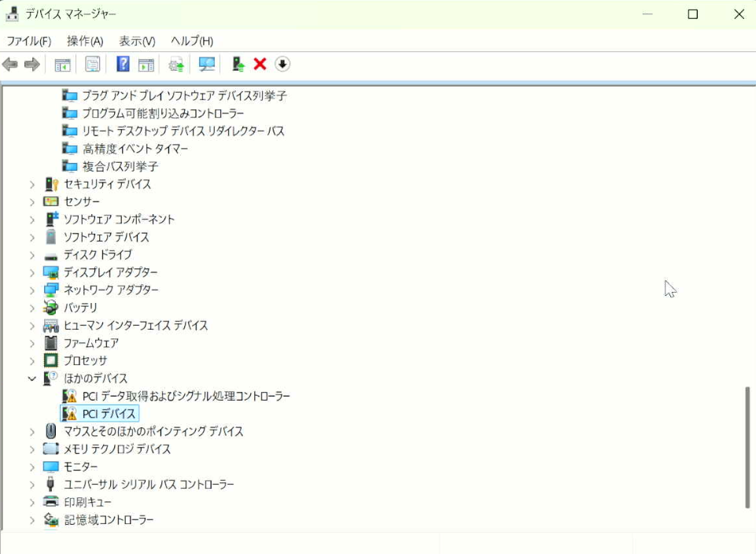Click the vertical scrollbar thumb
This screenshot has height=554, width=756.
(747, 447)
